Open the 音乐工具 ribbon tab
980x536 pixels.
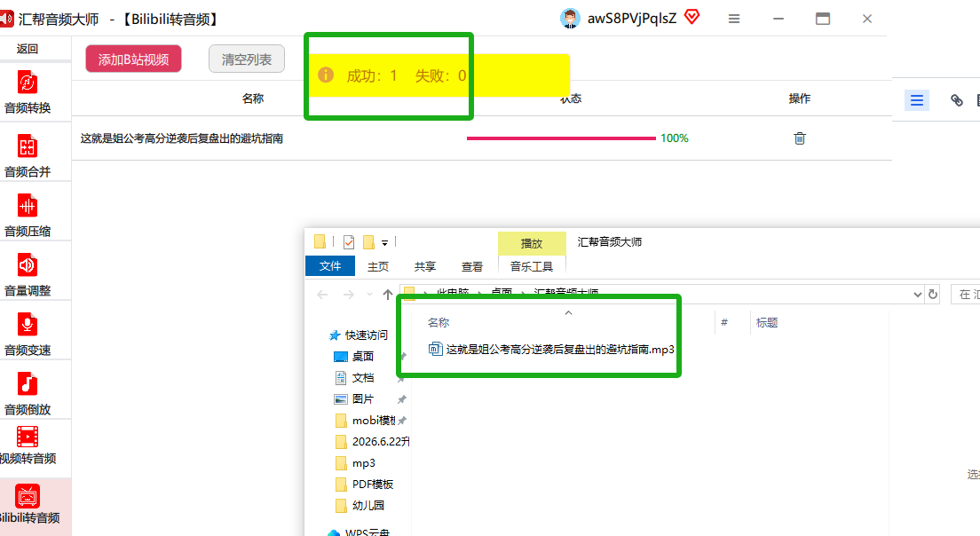[532, 267]
